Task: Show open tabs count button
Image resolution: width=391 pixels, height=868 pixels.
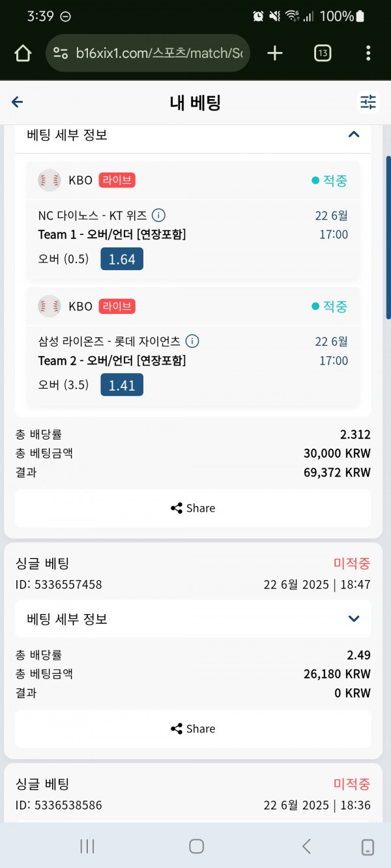Action: click(323, 53)
